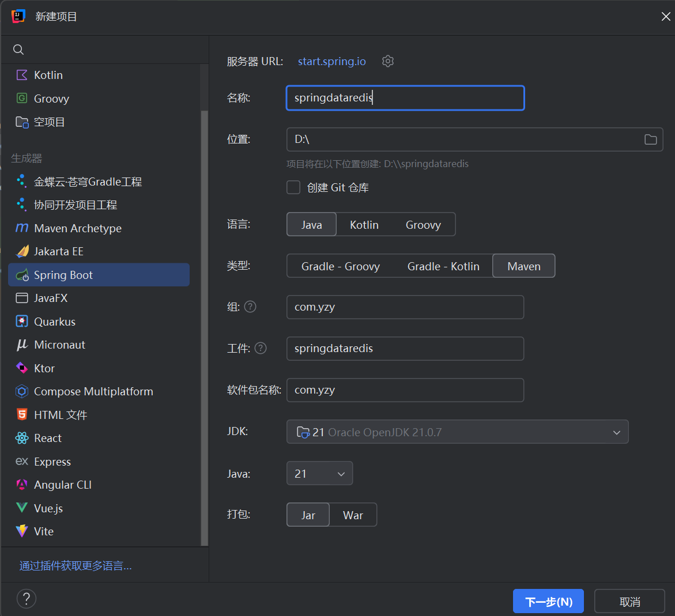Select Java as language
This screenshot has width=675, height=616.
[311, 224]
